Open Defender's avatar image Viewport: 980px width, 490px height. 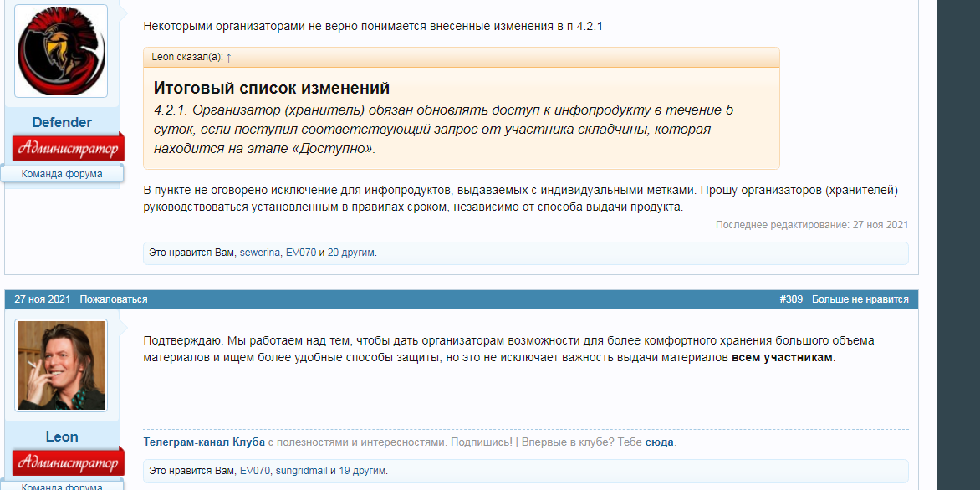(x=61, y=51)
